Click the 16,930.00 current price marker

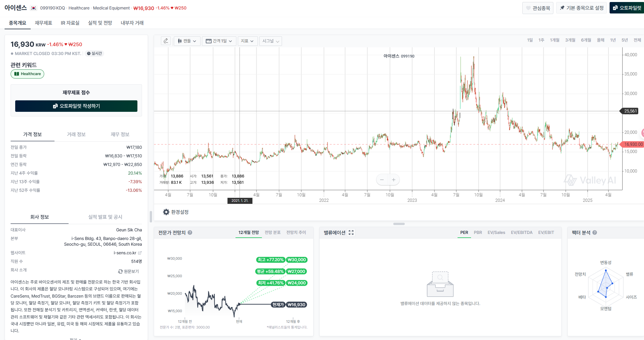633,144
